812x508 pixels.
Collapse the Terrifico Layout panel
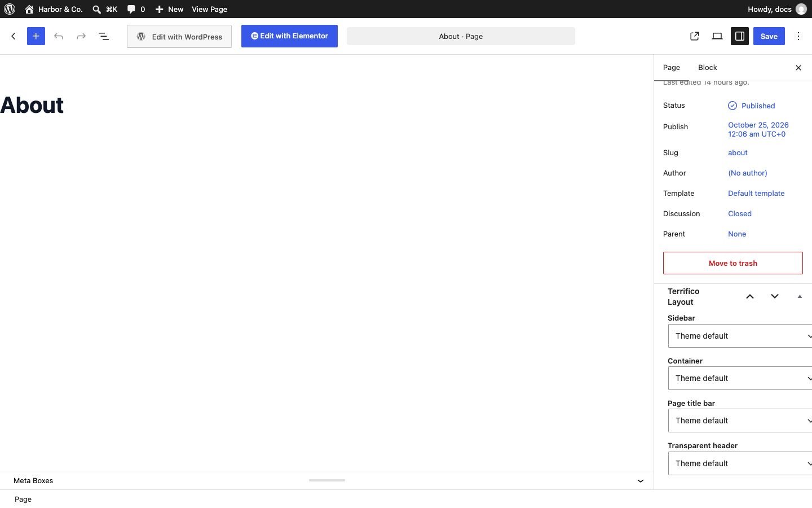[x=800, y=296]
